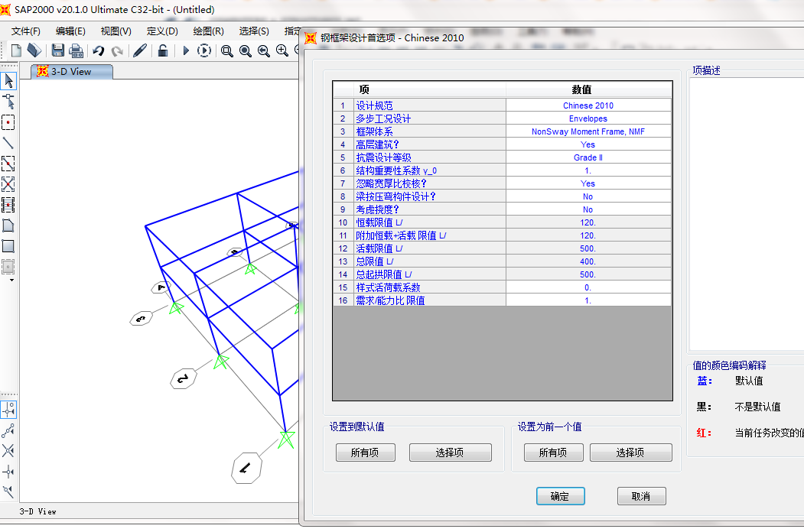804x532 pixels.
Task: Undo the last action
Action: [x=99, y=50]
